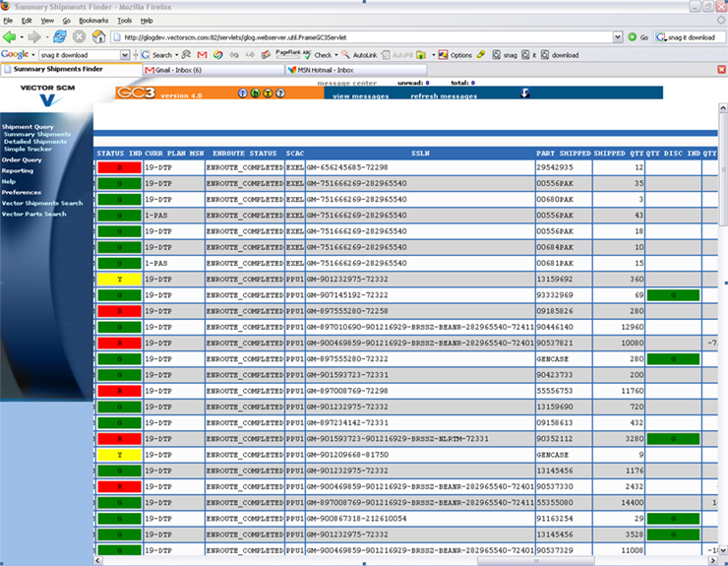
Task: Find the word 'snag' on page
Action: click(x=505, y=55)
